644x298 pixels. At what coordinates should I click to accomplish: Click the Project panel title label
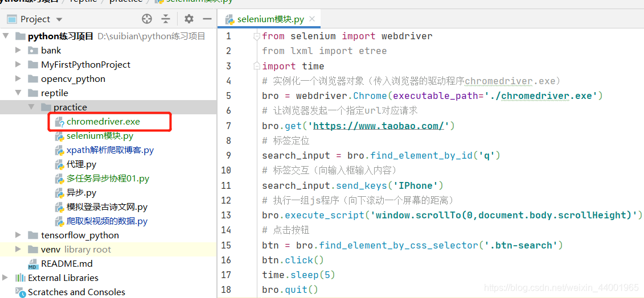tap(35, 19)
